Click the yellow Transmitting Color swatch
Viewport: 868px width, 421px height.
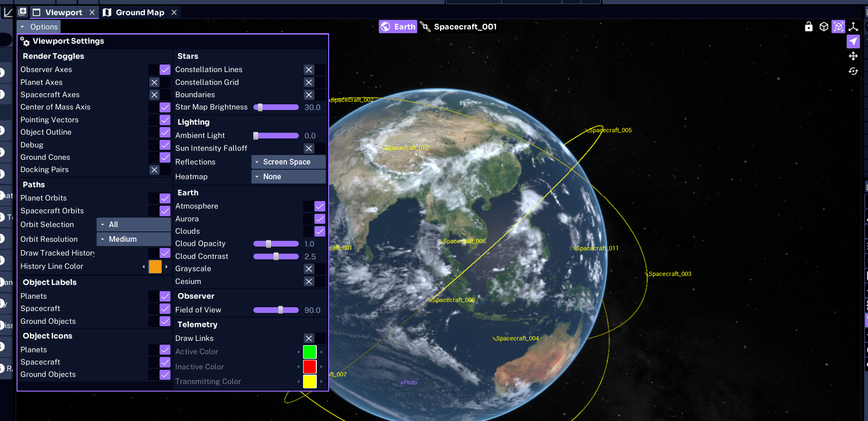coord(310,382)
